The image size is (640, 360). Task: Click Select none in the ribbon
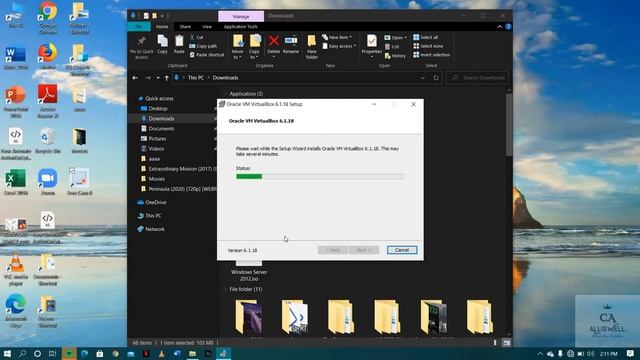pos(428,46)
